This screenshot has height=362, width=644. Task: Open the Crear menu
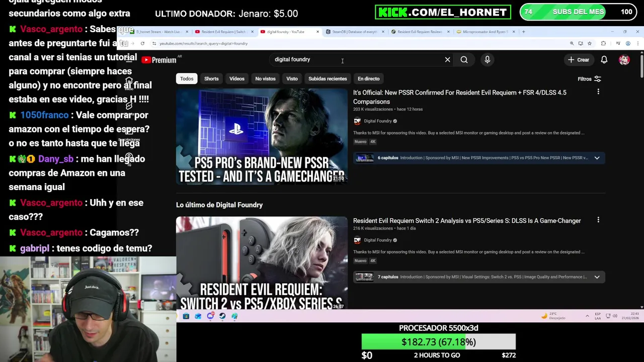(579, 60)
